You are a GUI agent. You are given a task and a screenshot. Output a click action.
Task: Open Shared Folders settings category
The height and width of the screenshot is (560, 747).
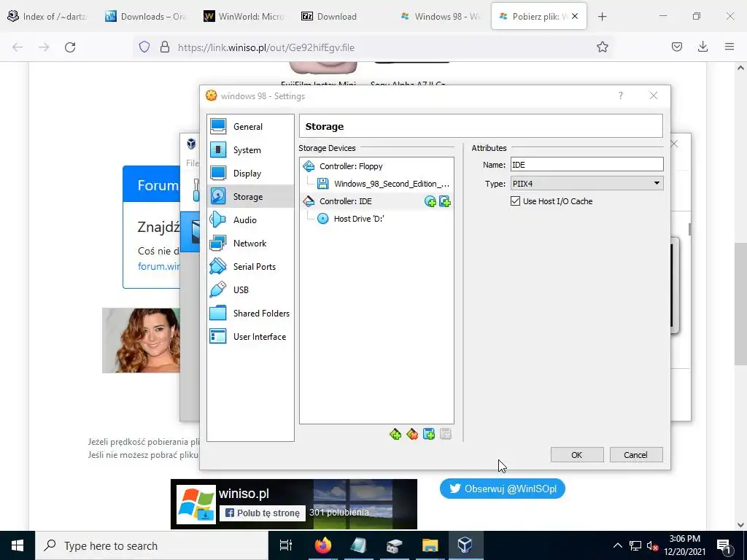(x=250, y=314)
